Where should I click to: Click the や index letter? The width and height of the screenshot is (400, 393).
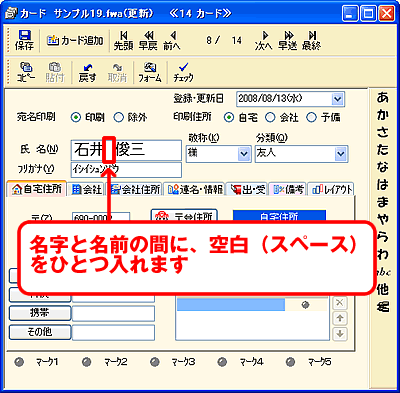[x=383, y=219]
